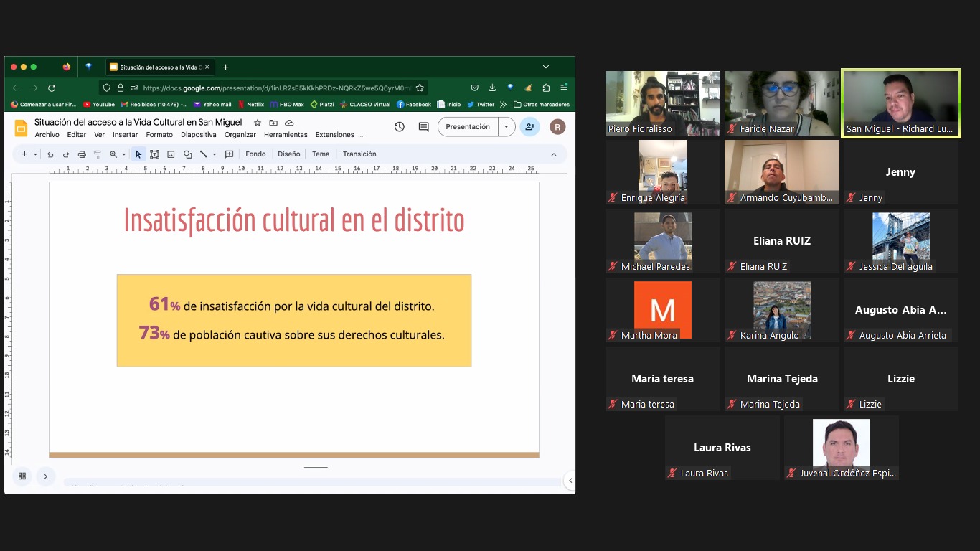Screen dimensions: 980x551
Task: Open version history clock icon
Action: (400, 127)
